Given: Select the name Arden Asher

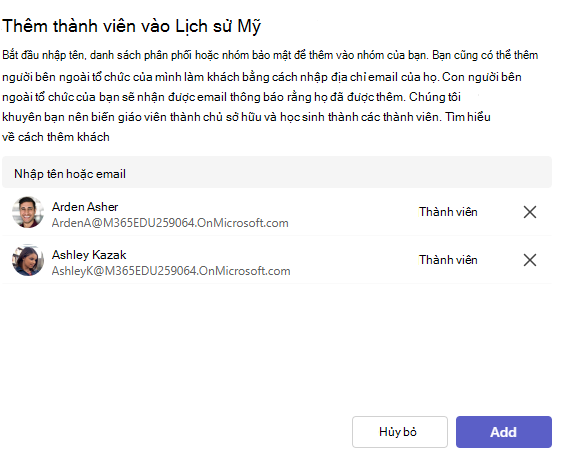Looking at the screenshot, I should point(85,207).
